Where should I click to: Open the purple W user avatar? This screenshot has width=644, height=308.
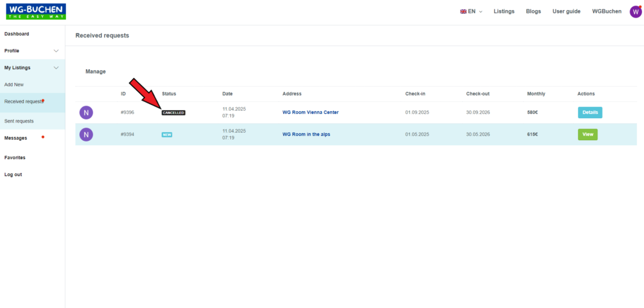tap(635, 11)
